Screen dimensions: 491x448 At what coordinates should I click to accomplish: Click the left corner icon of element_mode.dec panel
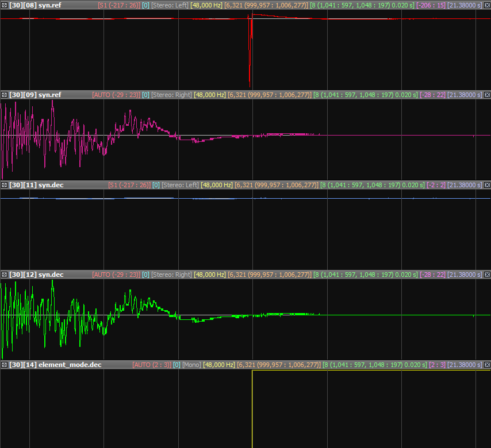(4, 365)
